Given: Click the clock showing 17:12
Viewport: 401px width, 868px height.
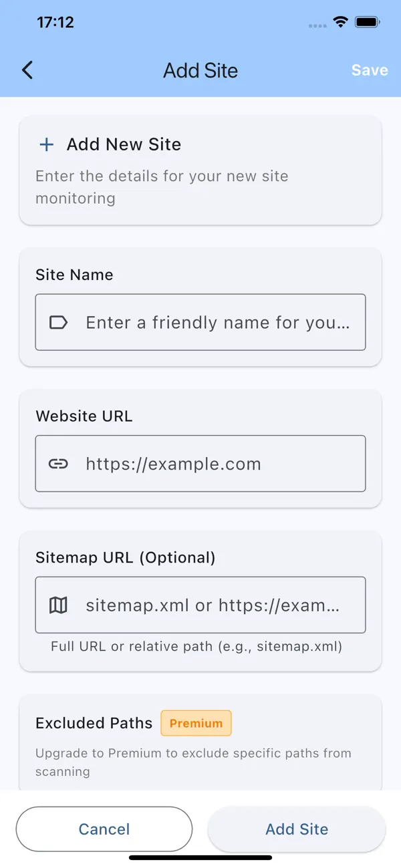Looking at the screenshot, I should coord(56,21).
